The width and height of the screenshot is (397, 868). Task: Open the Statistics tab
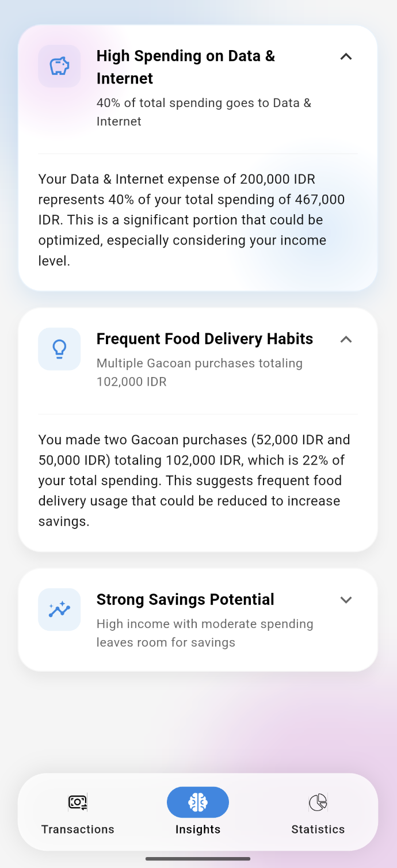(318, 813)
